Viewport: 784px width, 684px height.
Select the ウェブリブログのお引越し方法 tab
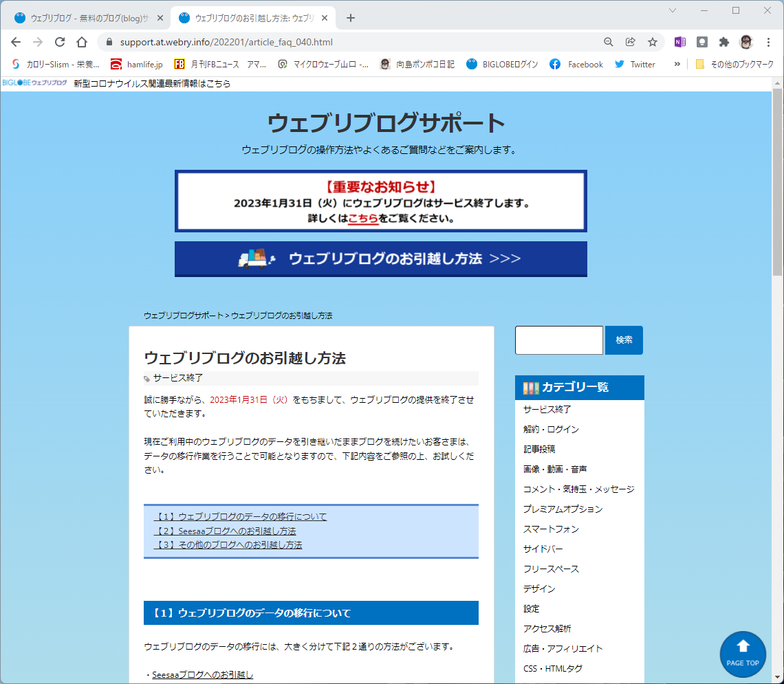(253, 18)
